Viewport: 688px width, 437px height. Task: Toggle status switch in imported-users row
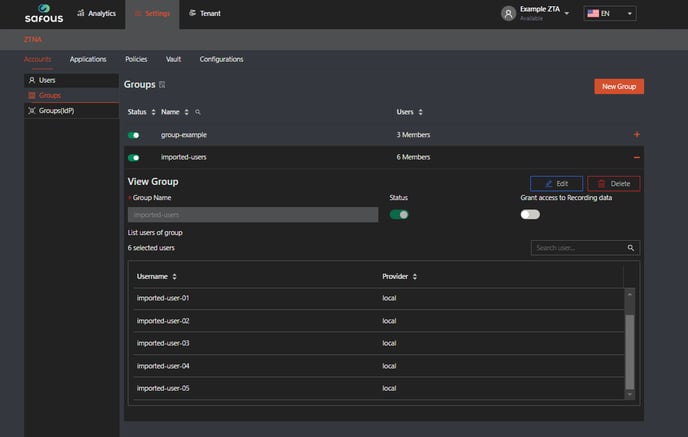tap(134, 157)
